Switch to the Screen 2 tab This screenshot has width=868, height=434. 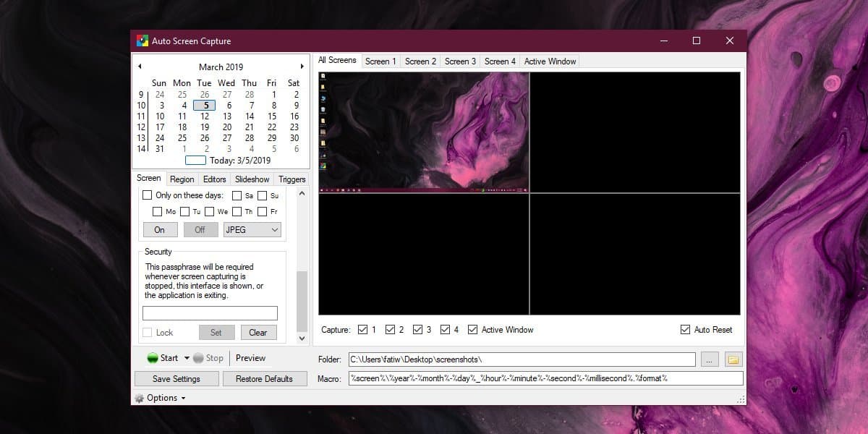coord(420,61)
